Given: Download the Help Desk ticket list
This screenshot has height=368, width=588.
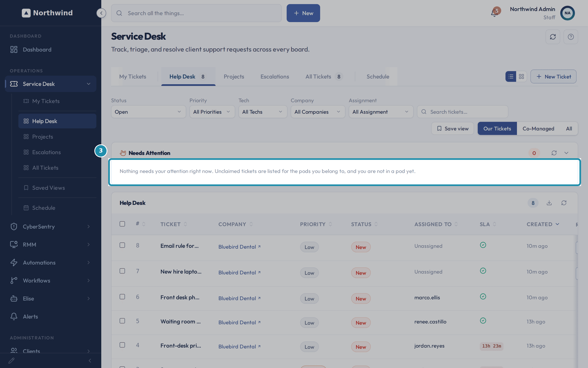Looking at the screenshot, I should 549,203.
